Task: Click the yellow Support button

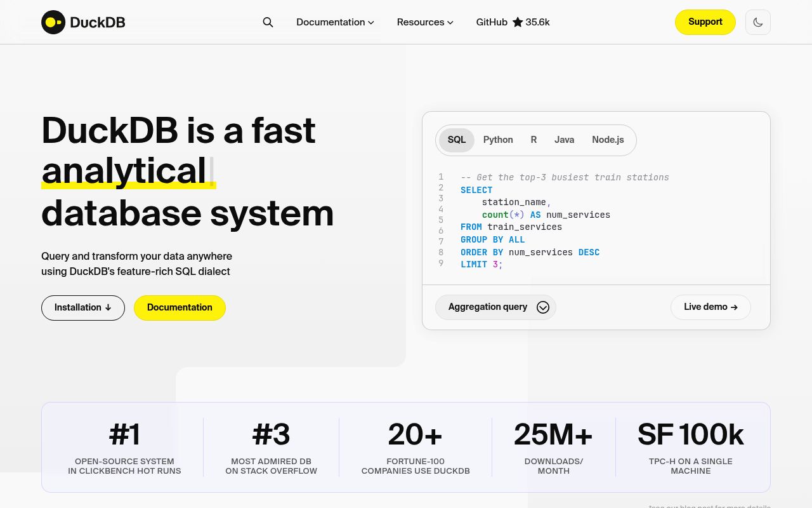Action: point(705,22)
